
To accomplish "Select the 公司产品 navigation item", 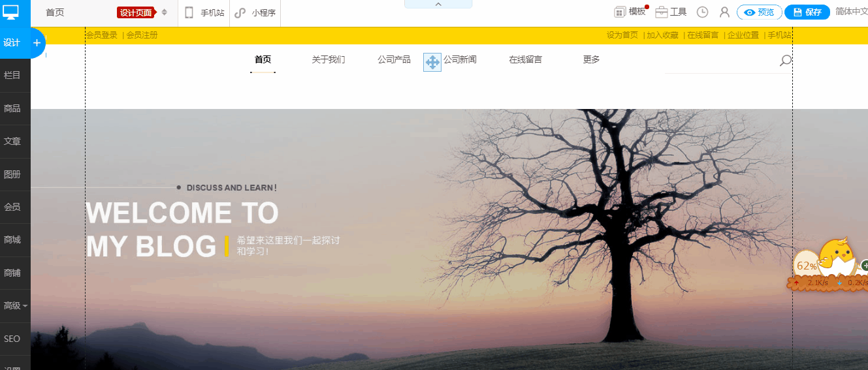I will pyautogui.click(x=394, y=59).
